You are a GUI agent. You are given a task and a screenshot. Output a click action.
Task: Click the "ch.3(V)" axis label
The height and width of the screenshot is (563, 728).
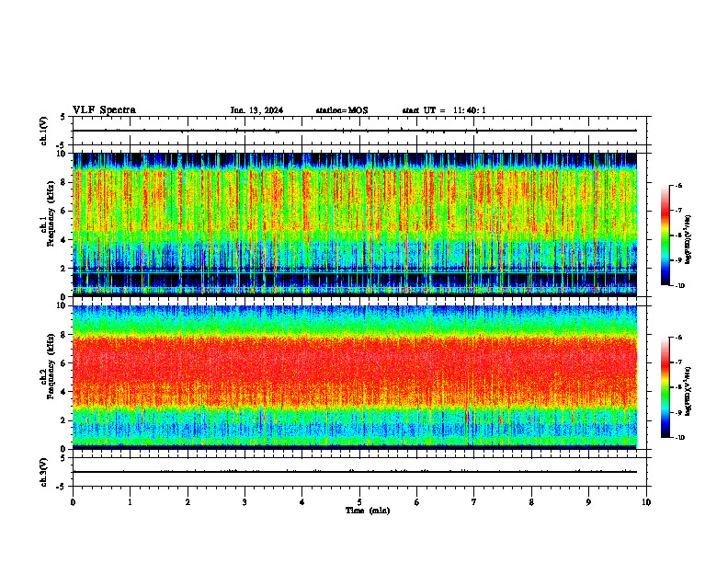[x=43, y=472]
